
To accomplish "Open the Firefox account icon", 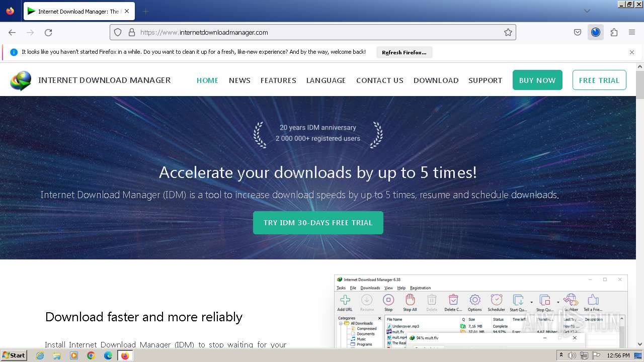I will coord(596,32).
